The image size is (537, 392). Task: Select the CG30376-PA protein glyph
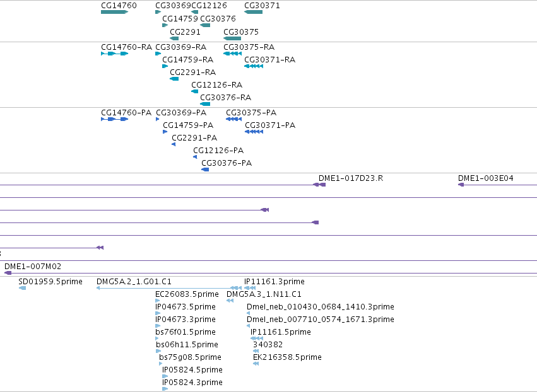coord(205,170)
